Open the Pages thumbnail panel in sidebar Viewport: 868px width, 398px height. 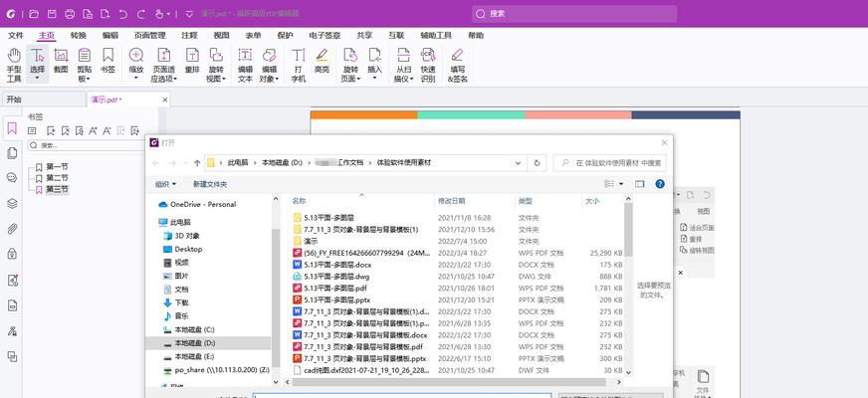(x=12, y=153)
